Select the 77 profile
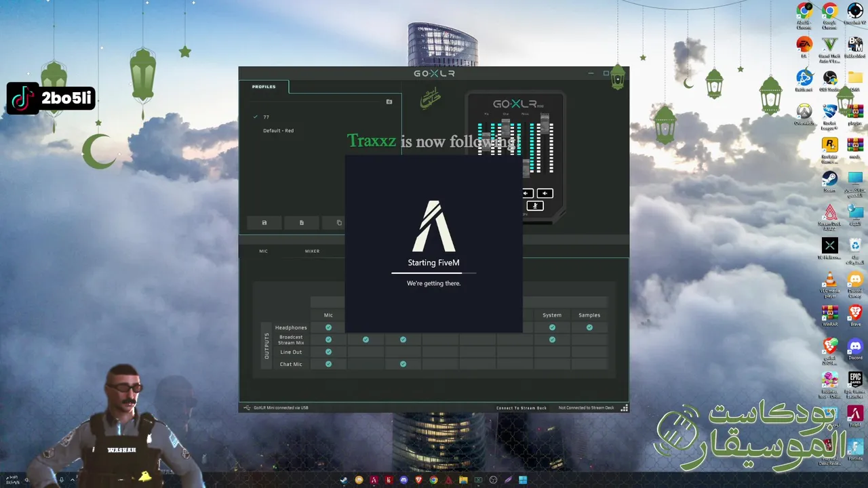Viewport: 868px width, 488px height. point(267,117)
